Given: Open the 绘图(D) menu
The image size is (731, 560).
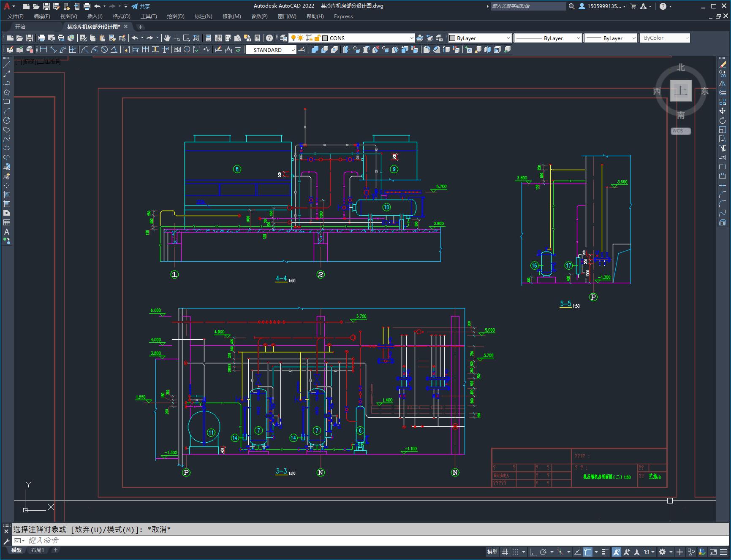Looking at the screenshot, I should [176, 16].
